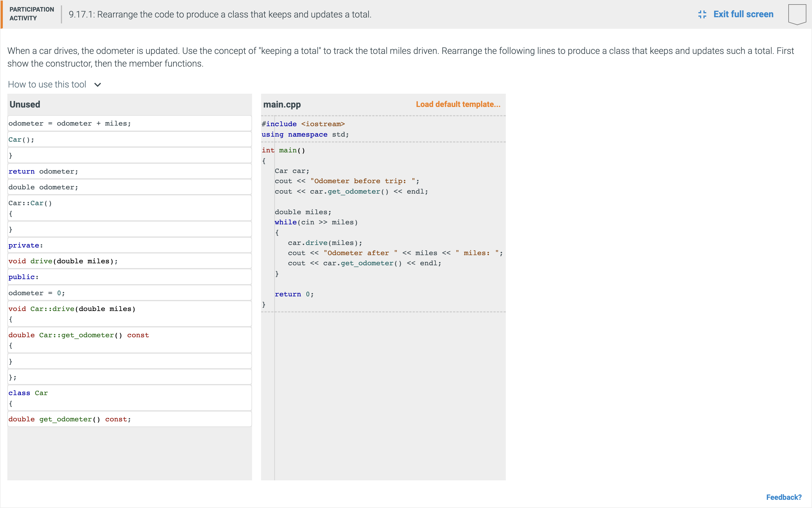Screen dimensions: 812x508
Task: Select the double get_odometer() const; declaration block
Action: point(129,419)
